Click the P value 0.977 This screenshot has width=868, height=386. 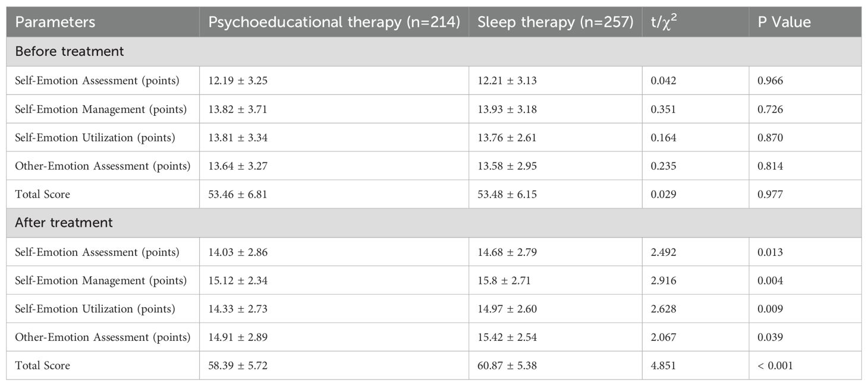[x=770, y=194]
